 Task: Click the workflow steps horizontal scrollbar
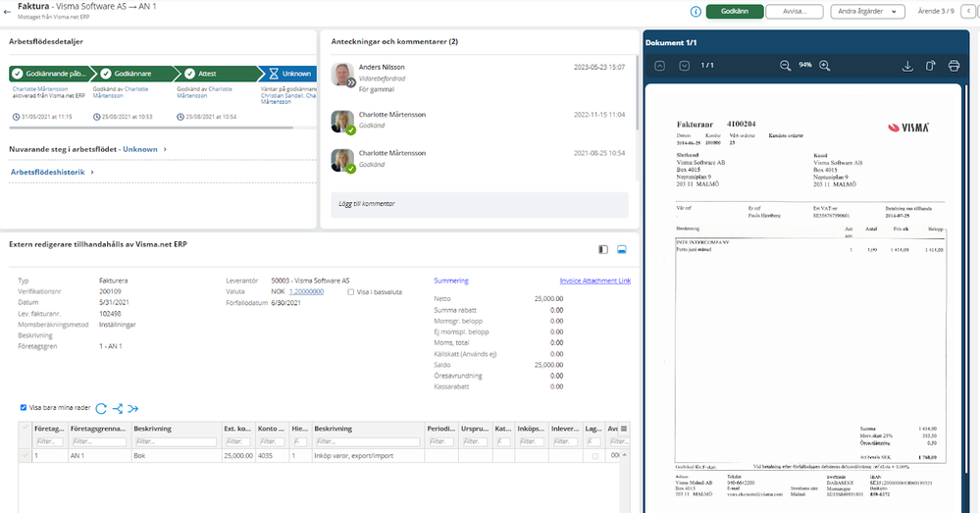[x=151, y=128]
